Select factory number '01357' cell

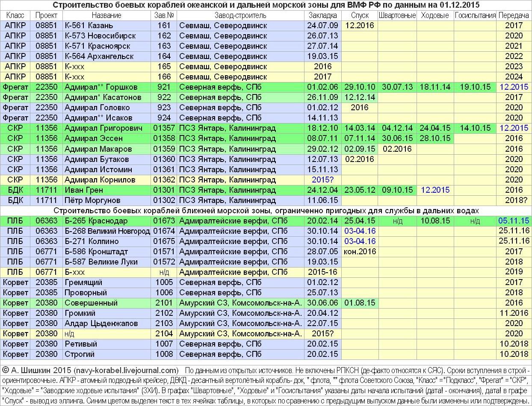click(x=164, y=128)
